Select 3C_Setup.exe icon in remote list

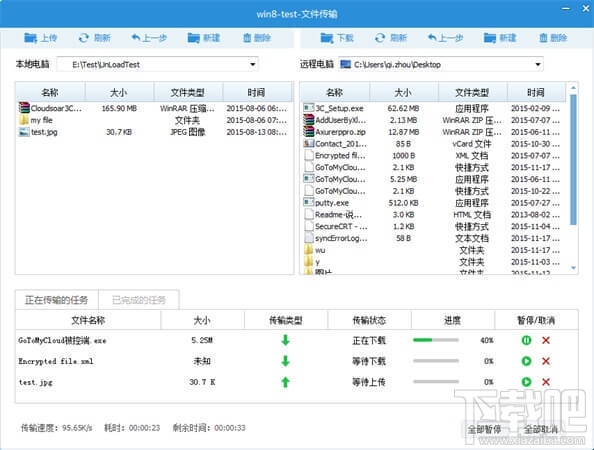click(309, 108)
